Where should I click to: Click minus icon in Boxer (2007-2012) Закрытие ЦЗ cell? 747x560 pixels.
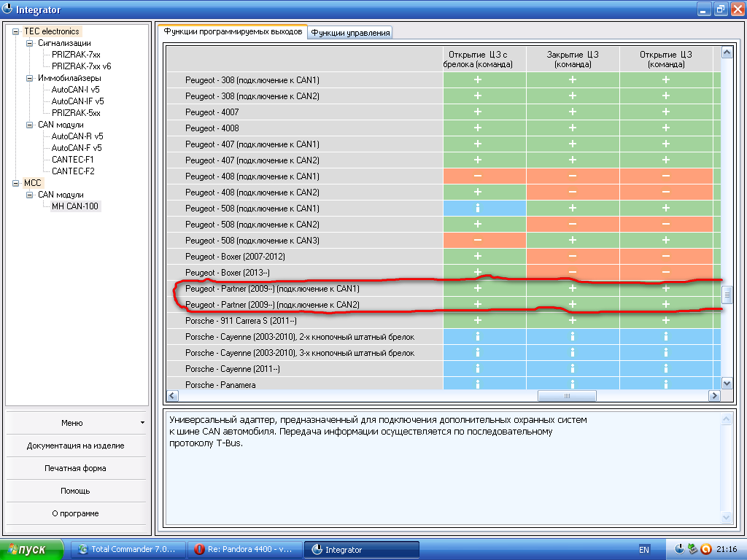point(573,256)
